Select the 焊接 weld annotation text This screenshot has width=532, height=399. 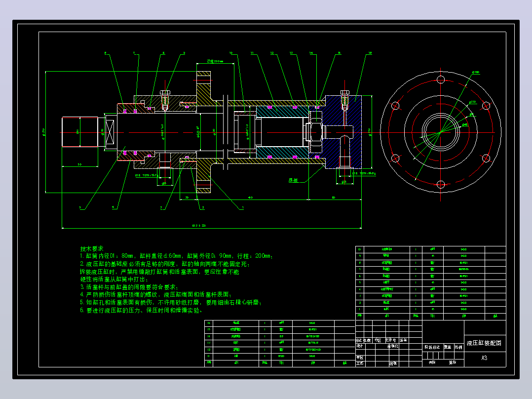click(x=293, y=180)
